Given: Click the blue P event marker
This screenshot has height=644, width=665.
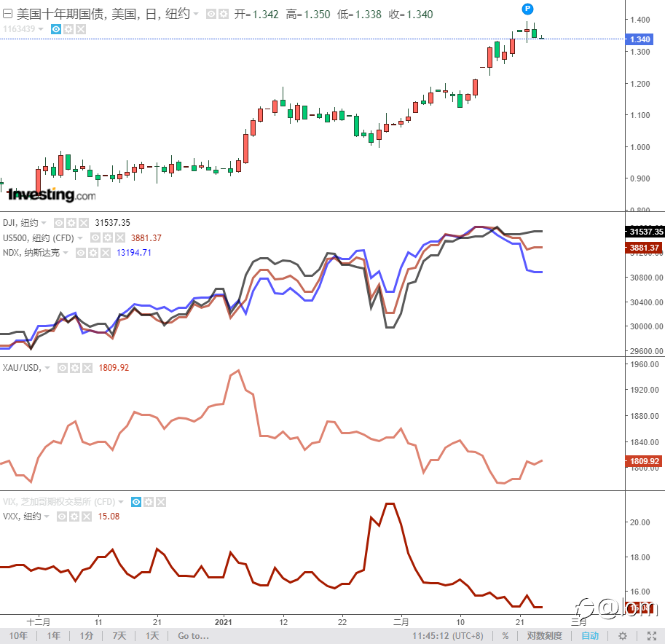Looking at the screenshot, I should tap(528, 8).
